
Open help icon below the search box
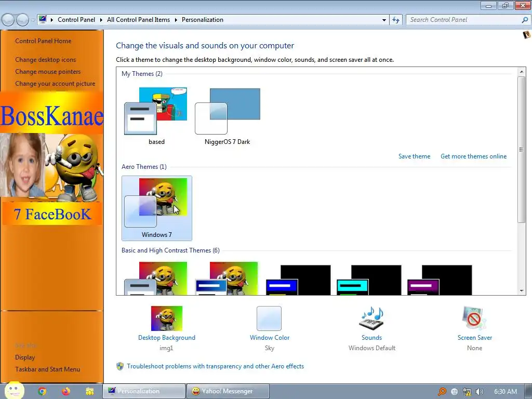point(527,35)
